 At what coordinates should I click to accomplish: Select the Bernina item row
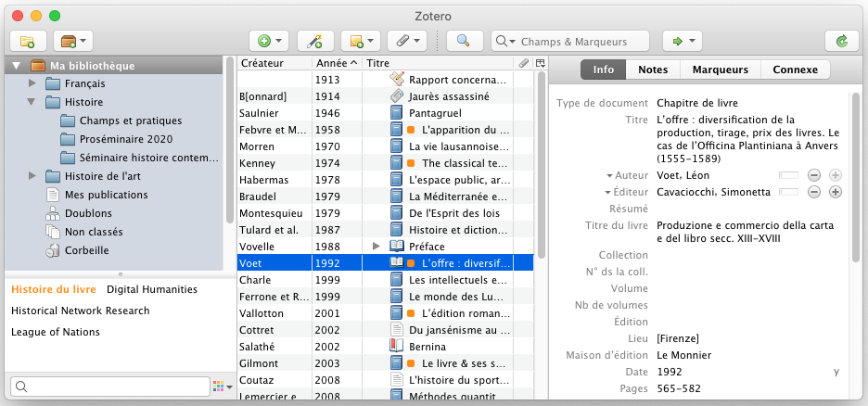[x=385, y=347]
